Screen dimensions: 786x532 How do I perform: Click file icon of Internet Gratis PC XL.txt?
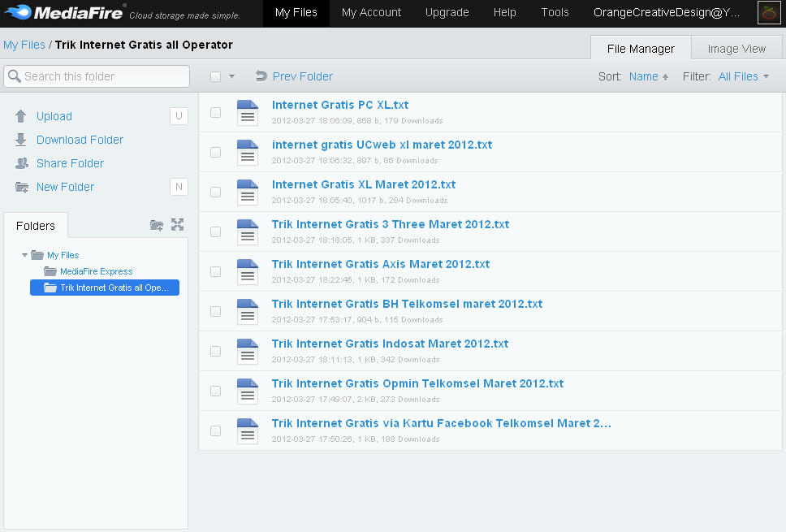click(248, 112)
